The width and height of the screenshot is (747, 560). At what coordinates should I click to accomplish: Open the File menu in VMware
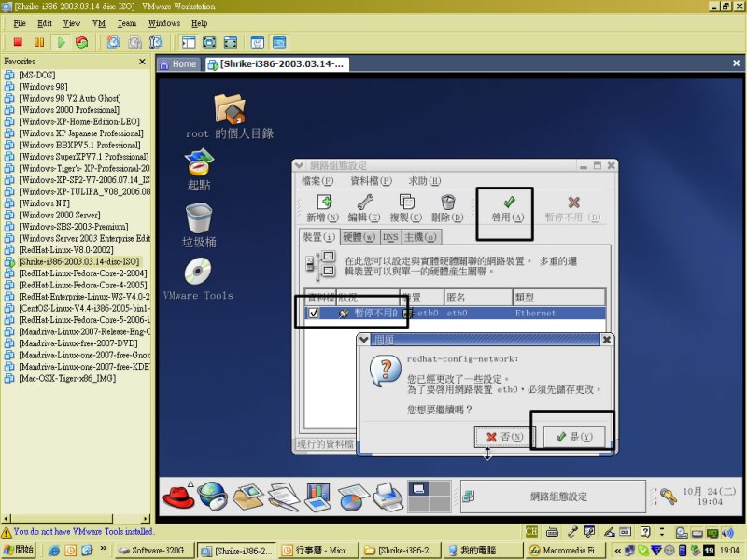20,23
